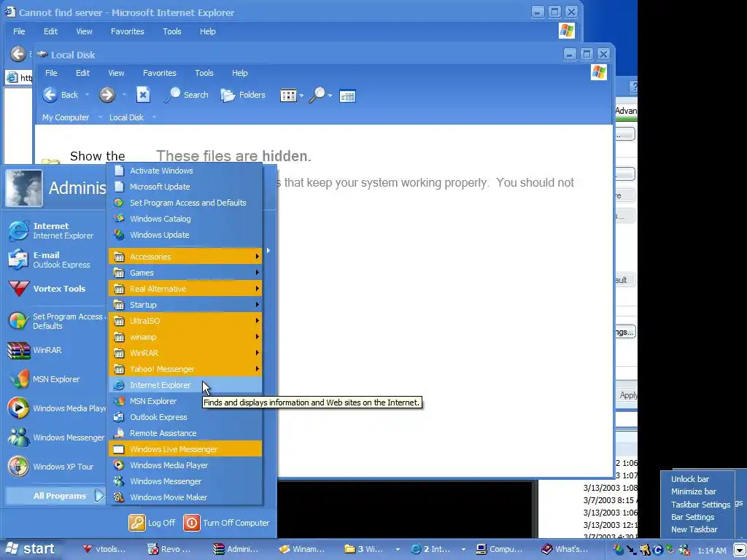747x560 pixels.
Task: Click the Up folder icon in Local Disk toolbar
Action: tap(143, 96)
